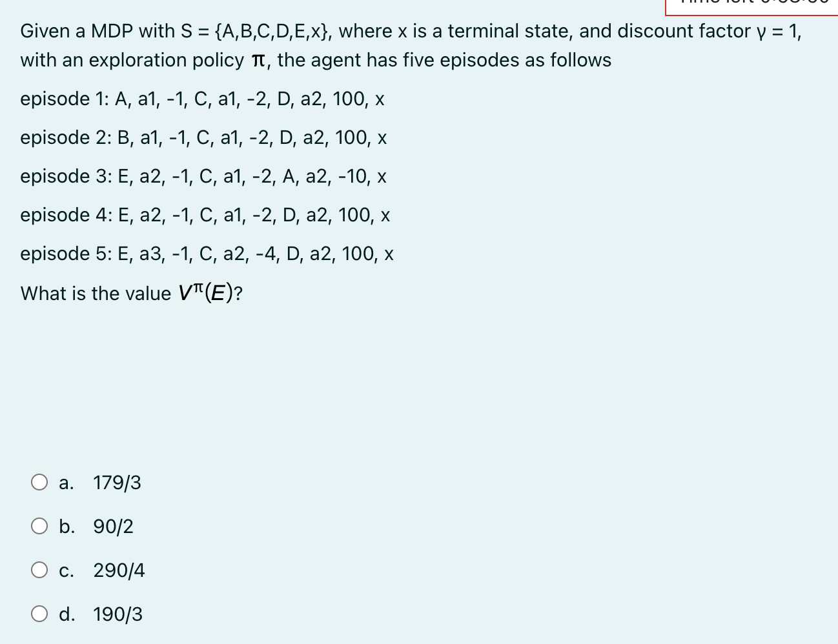This screenshot has height=644, width=838.
Task: Select radio button for answer b. 90/2
Action: (x=39, y=526)
